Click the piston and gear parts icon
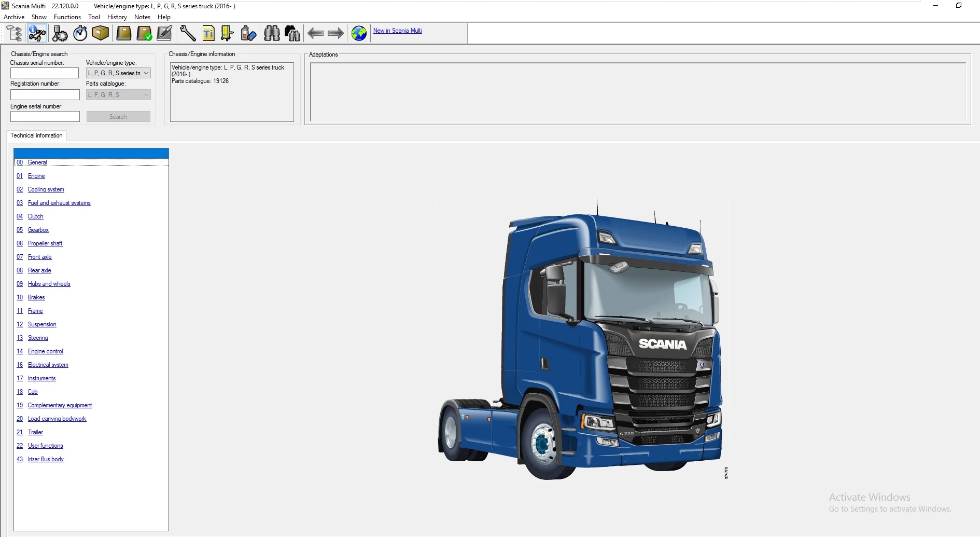Image resolution: width=980 pixels, height=537 pixels. tap(60, 33)
